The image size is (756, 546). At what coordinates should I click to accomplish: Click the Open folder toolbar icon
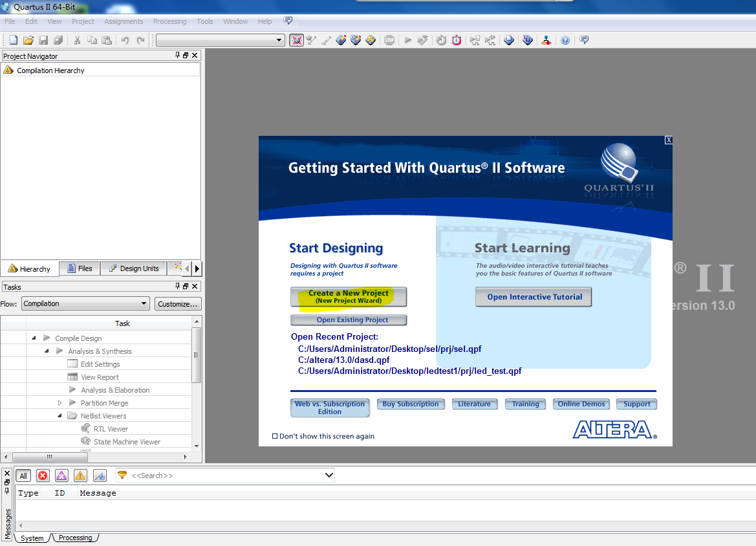click(28, 40)
